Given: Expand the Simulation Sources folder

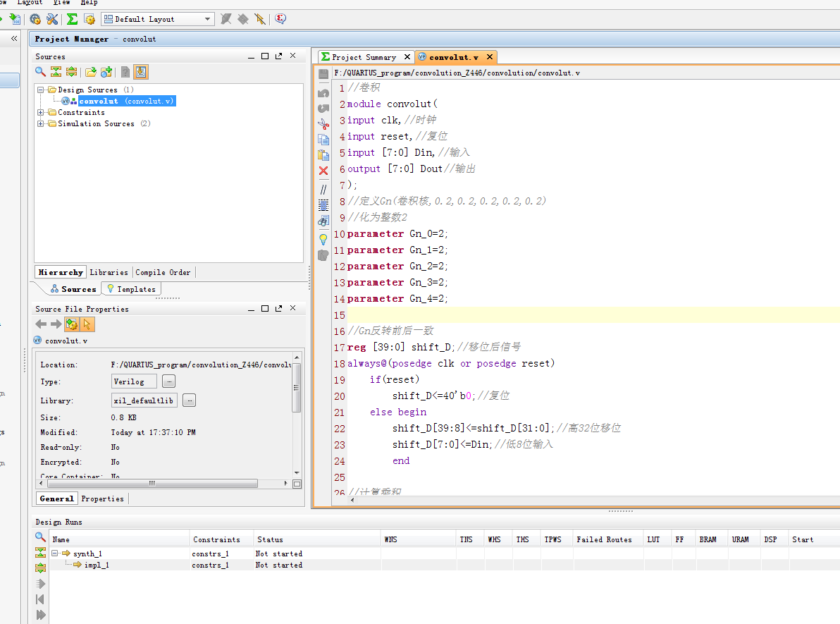Looking at the screenshot, I should [x=42, y=124].
